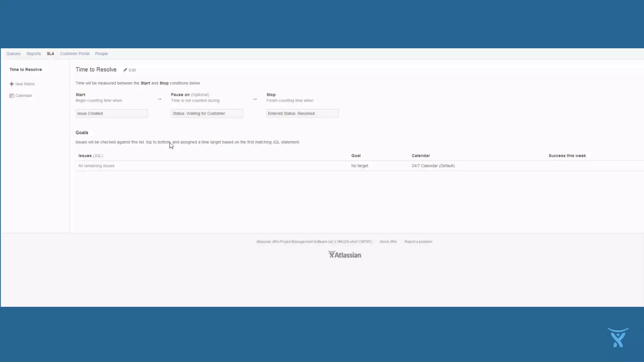The width and height of the screenshot is (644, 362).
Task: Click the Calendar icon in sidebar
Action: coord(12,96)
